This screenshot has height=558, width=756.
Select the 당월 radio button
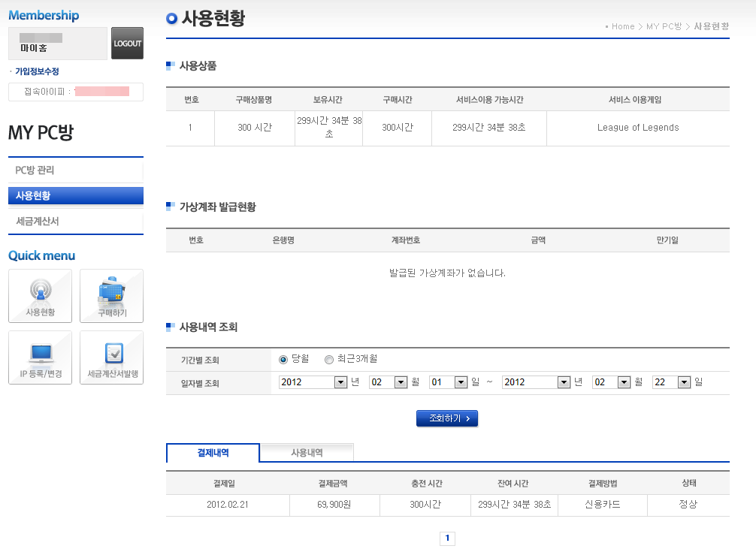tap(283, 360)
